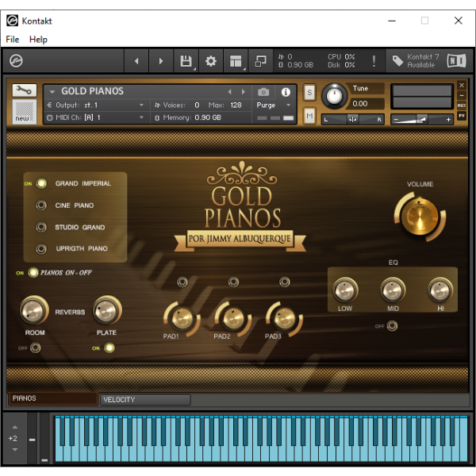Click the camera snapshot icon
The image size is (476, 476).
[263, 92]
